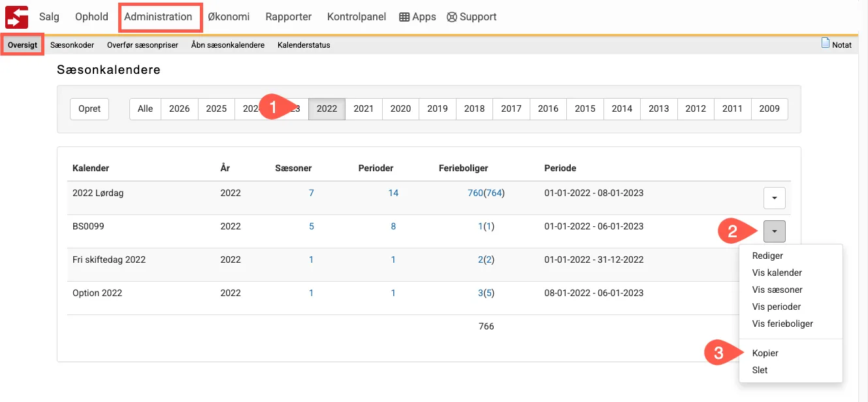Open the Administration main menu
The image size is (868, 402).
(x=158, y=17)
